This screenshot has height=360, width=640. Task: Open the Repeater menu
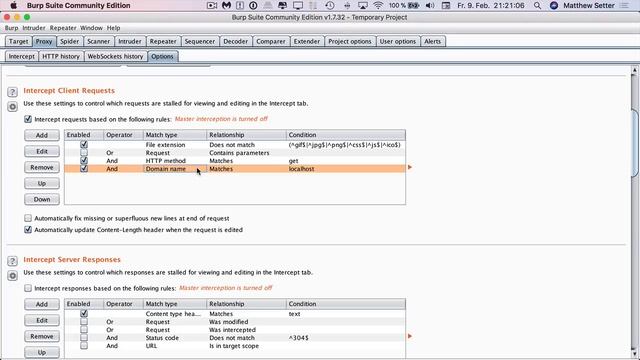pyautogui.click(x=63, y=28)
